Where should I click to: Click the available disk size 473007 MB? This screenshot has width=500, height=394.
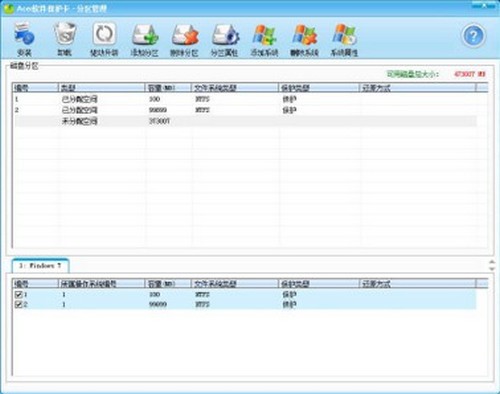[470, 74]
